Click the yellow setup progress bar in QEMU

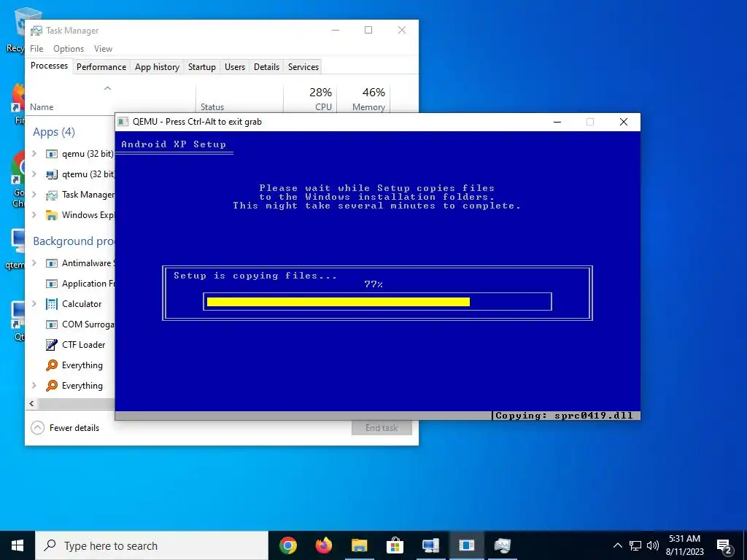[x=338, y=302]
